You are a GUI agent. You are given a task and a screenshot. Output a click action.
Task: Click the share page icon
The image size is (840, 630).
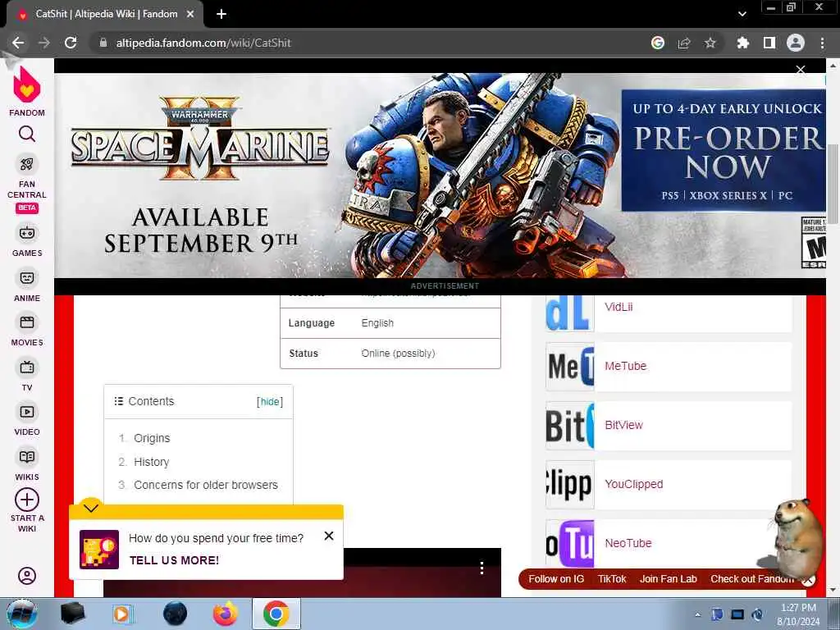tap(684, 43)
